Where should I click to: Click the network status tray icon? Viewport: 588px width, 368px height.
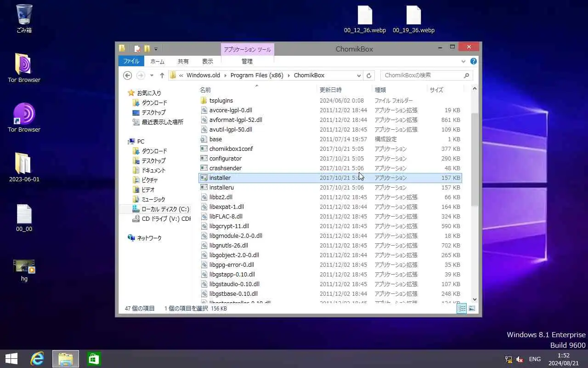pos(509,359)
